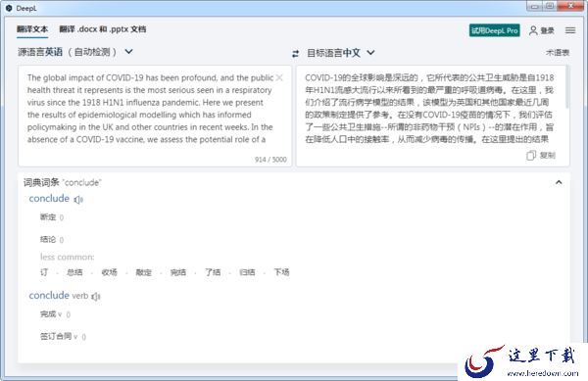Click the 登录 login link
Screen dimensions: 588x381
tap(547, 30)
